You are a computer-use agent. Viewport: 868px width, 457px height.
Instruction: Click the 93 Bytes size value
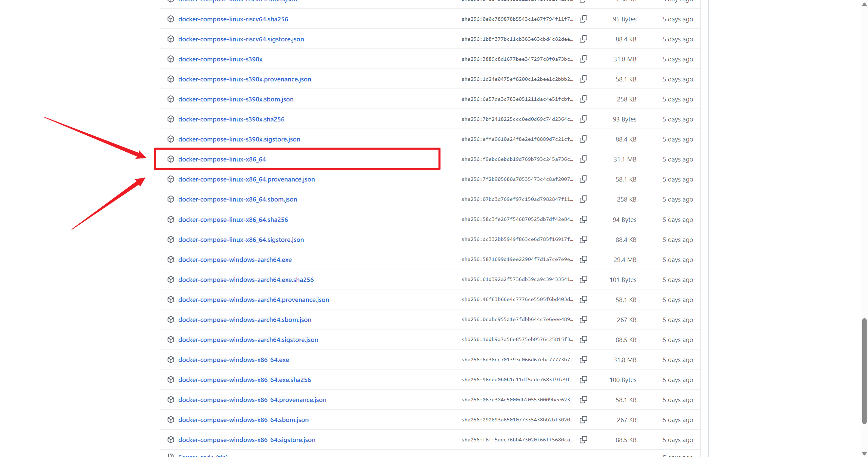[625, 119]
